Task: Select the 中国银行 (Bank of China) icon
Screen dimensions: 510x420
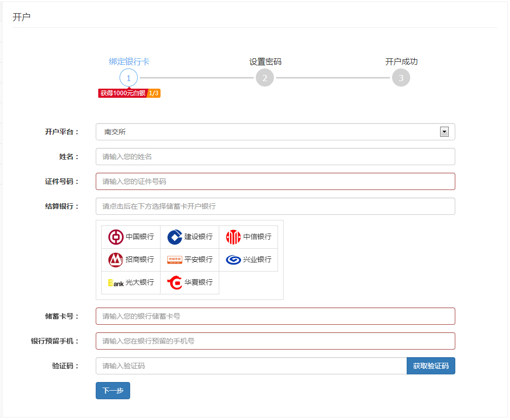Action: 130,237
